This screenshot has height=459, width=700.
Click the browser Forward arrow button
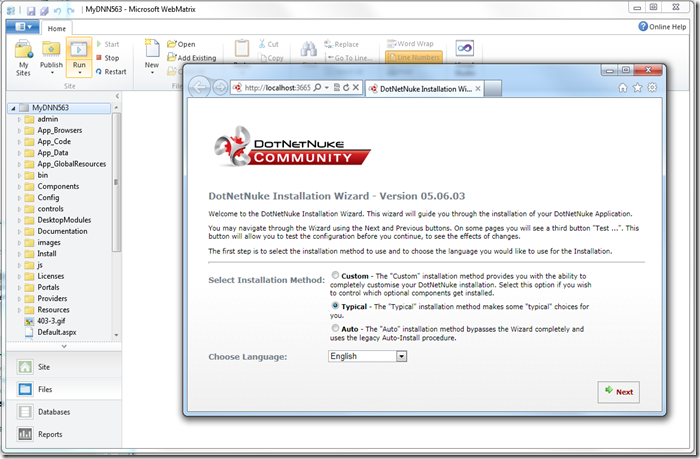pos(220,88)
